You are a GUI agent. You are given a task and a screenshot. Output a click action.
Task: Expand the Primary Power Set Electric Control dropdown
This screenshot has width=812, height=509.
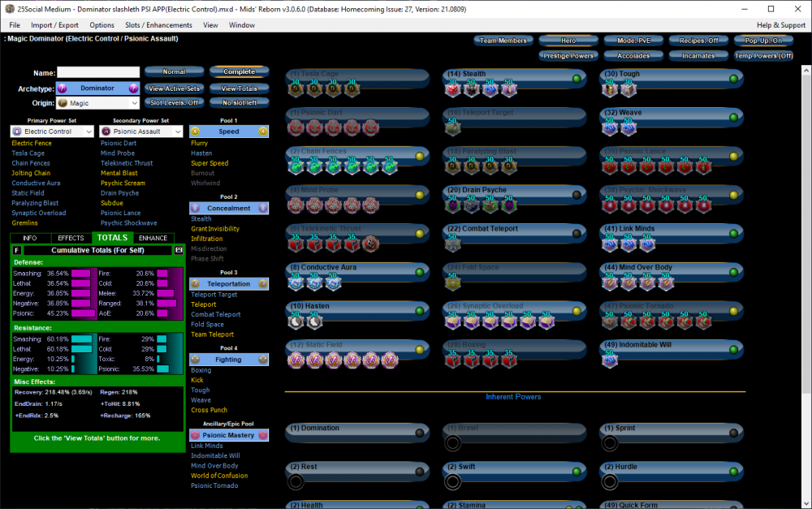pyautogui.click(x=52, y=131)
